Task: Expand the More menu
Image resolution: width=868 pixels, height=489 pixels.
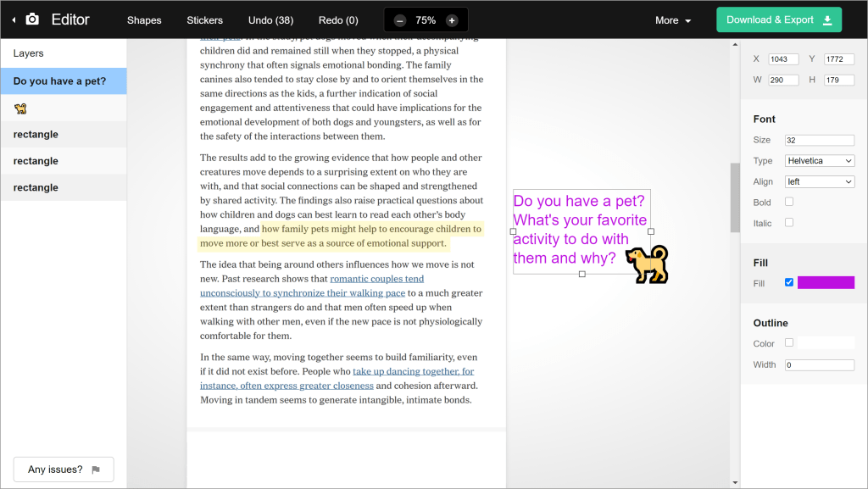Action: pos(673,20)
